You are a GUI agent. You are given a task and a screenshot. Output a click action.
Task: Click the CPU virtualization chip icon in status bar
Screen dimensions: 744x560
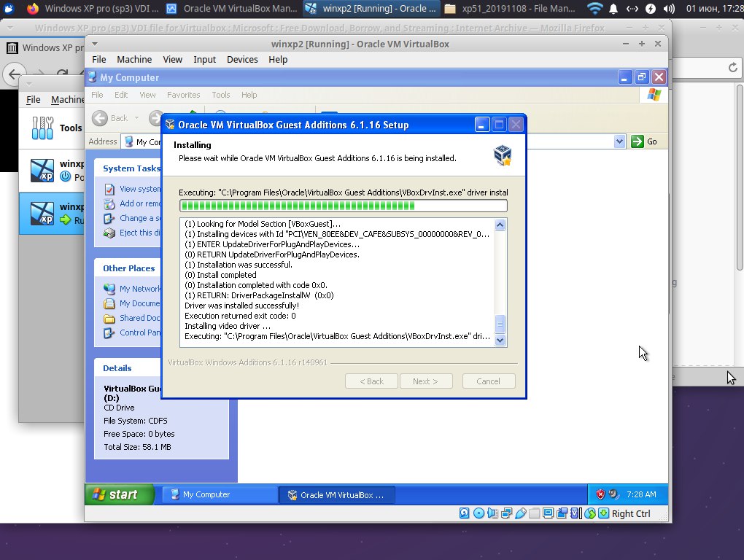click(576, 513)
